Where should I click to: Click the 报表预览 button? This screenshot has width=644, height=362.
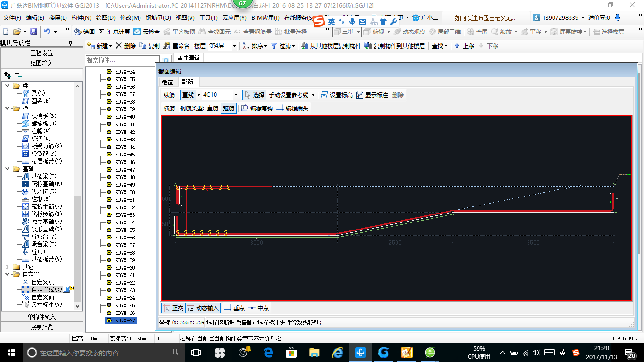(42, 327)
